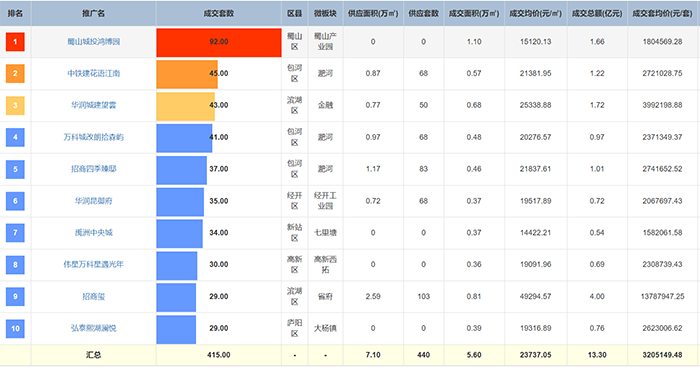Select the 35.00 value
The image size is (700, 367).
tap(219, 201)
